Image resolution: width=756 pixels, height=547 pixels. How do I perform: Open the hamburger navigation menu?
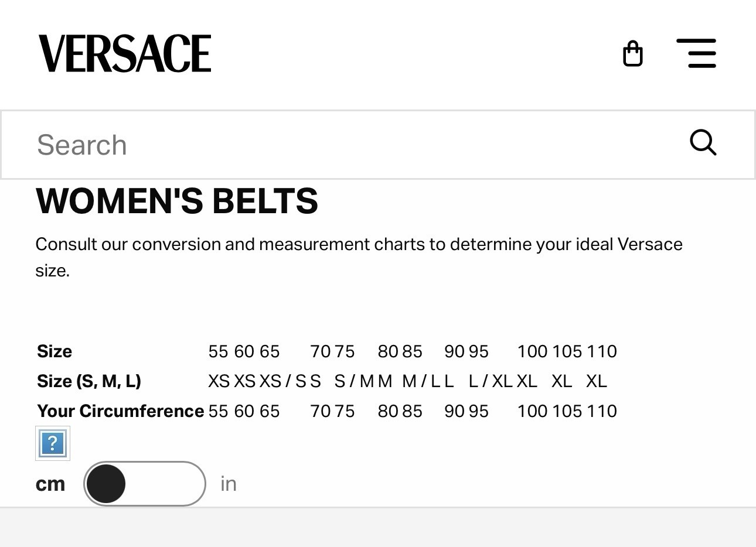pos(696,53)
